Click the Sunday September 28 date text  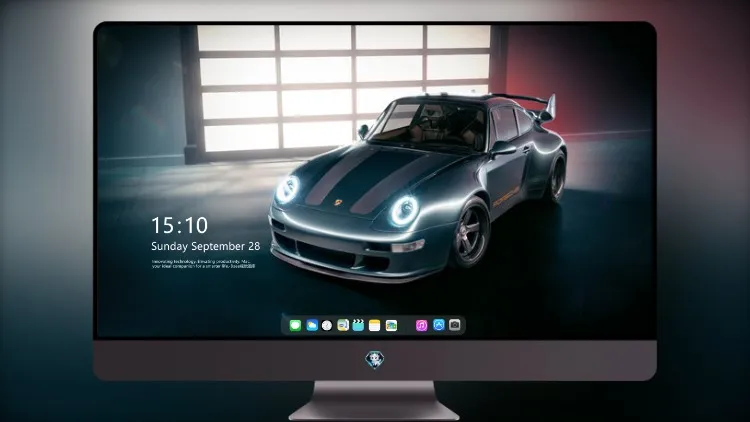click(x=206, y=246)
